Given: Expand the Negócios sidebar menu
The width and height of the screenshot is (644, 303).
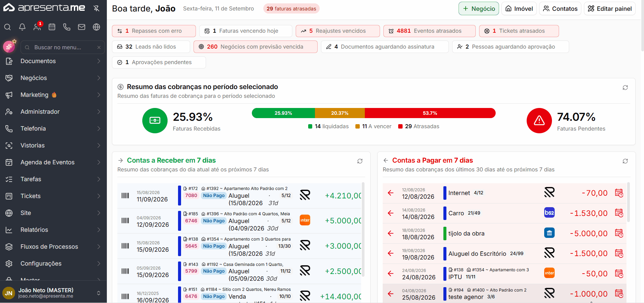Looking at the screenshot, I should coord(53,78).
